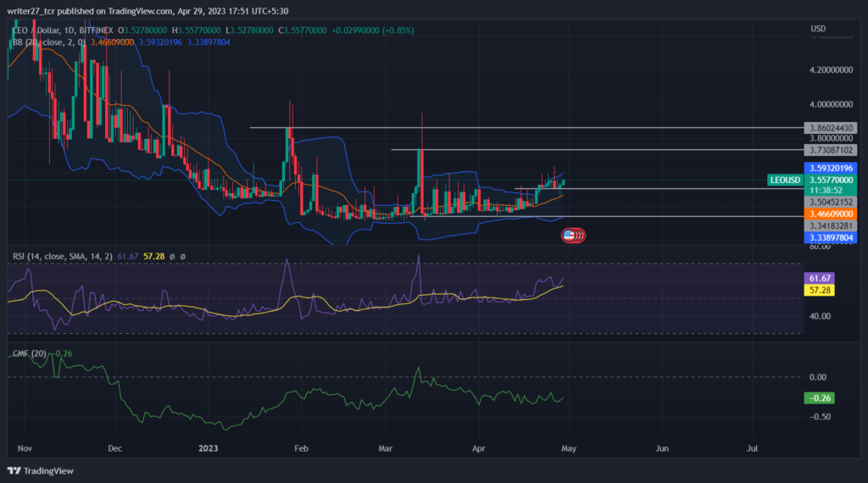This screenshot has height=483, width=868.
Task: Click the published-by header text at top
Action: click(x=147, y=11)
